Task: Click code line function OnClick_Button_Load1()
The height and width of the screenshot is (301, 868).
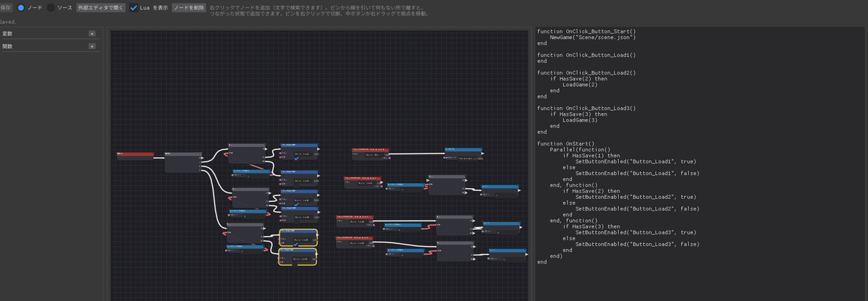Action: click(x=586, y=55)
